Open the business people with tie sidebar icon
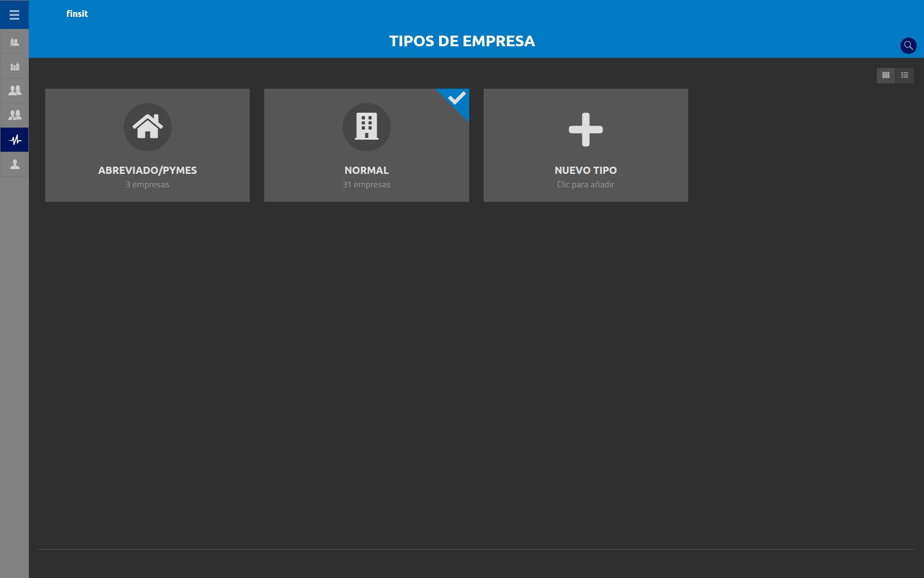The height and width of the screenshot is (578, 924). click(14, 115)
